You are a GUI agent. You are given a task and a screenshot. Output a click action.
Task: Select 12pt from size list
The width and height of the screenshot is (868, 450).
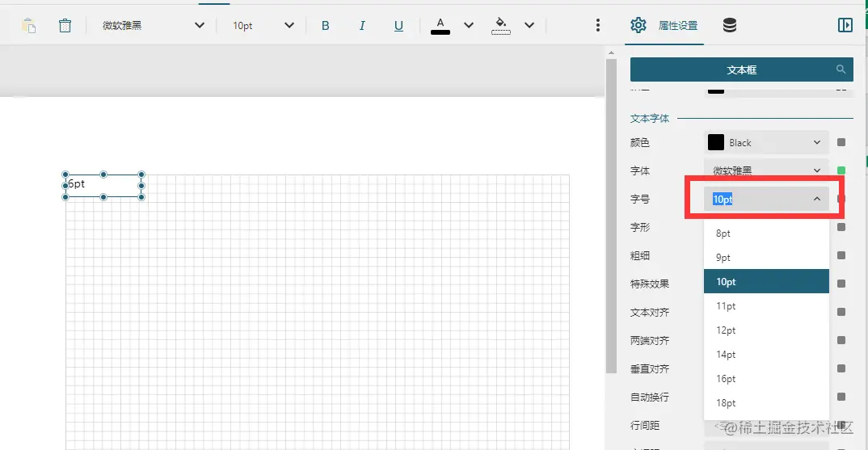pos(766,330)
